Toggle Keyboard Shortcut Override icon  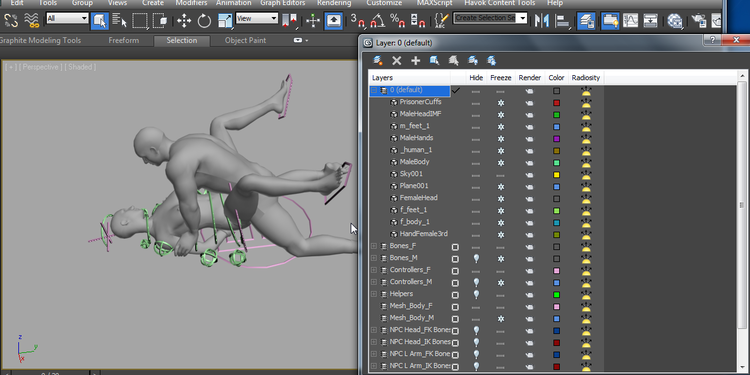[x=333, y=21]
